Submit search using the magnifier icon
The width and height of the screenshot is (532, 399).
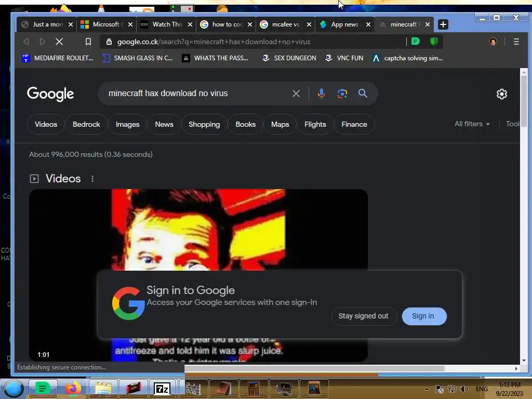[x=363, y=94]
